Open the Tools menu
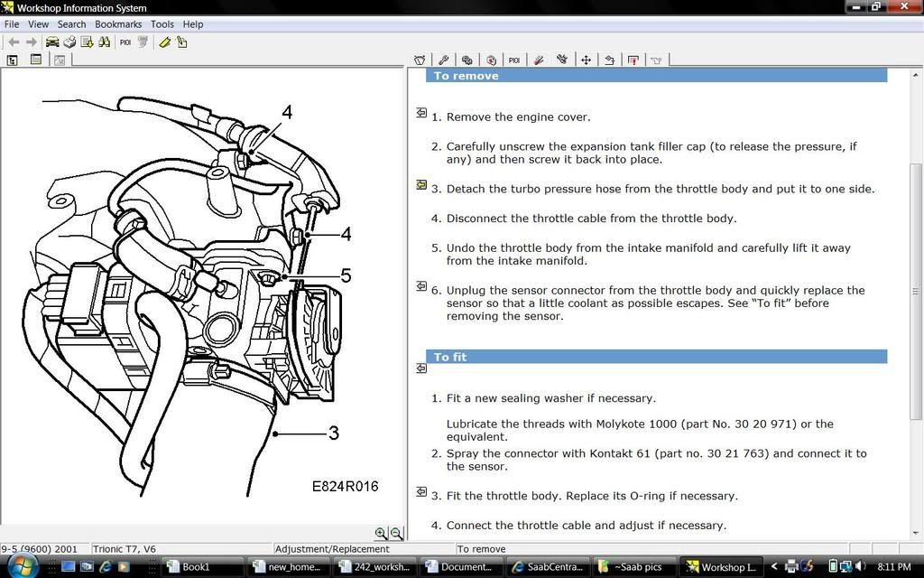 click(x=162, y=23)
